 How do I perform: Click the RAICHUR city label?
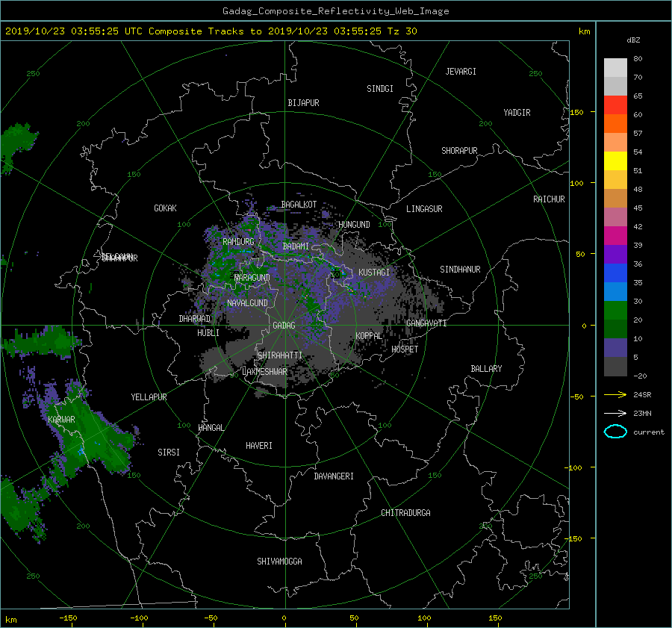pyautogui.click(x=549, y=199)
